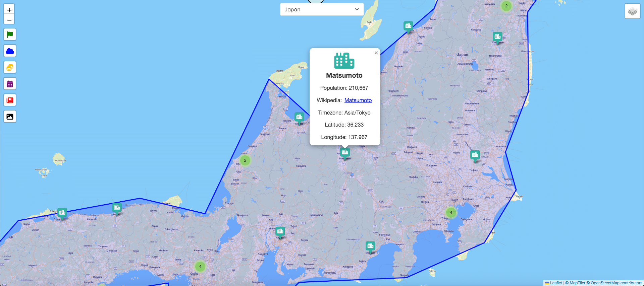
Task: Expand the cluster of 4 near Osaka
Action: click(x=200, y=267)
